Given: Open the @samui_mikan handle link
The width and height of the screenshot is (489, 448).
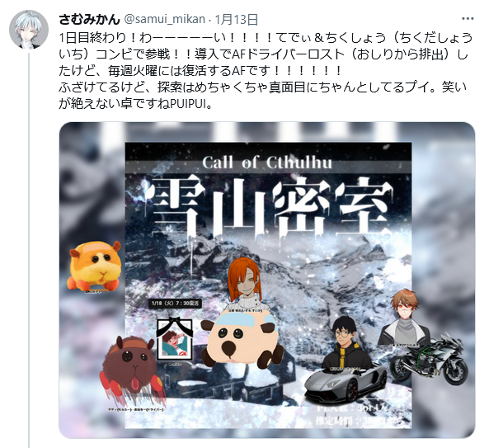Looking at the screenshot, I should (164, 19).
